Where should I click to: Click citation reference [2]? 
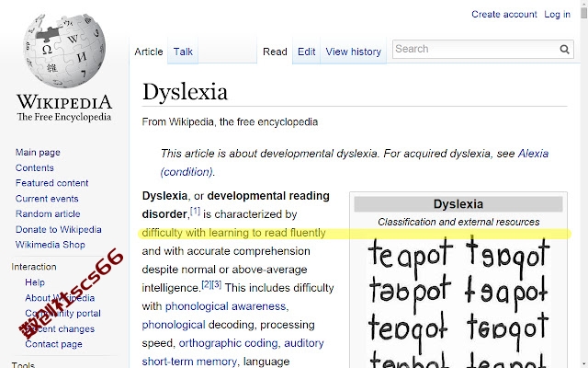coord(206,284)
